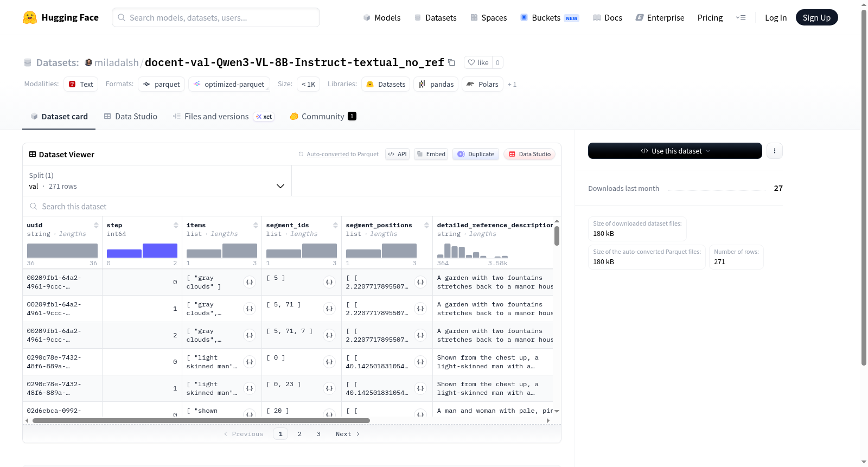Screen dimensions: 868x467
Task: Focus the Search this dataset field
Action: [292, 206]
